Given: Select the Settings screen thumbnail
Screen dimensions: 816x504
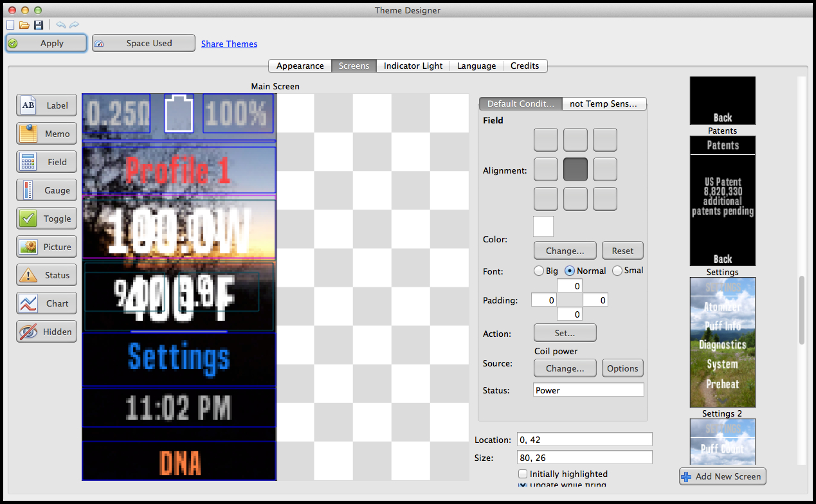Looking at the screenshot, I should 722,342.
